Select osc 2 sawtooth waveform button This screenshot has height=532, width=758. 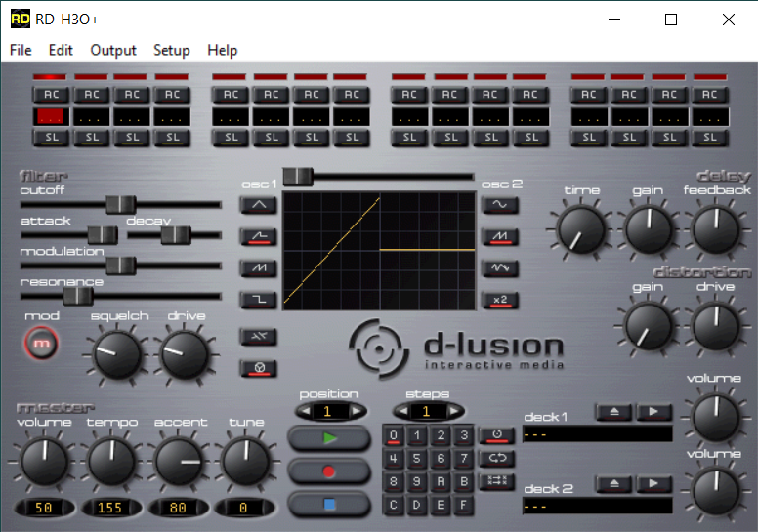pyautogui.click(x=500, y=237)
